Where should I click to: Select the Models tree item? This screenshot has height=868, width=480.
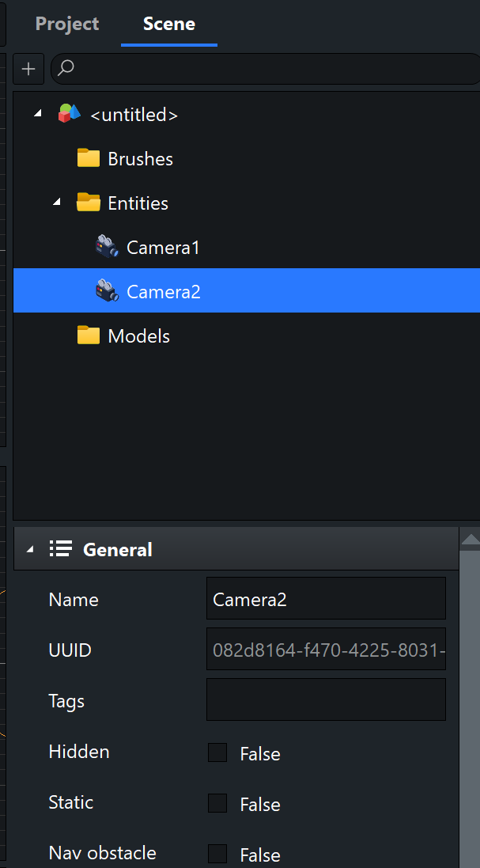click(138, 336)
